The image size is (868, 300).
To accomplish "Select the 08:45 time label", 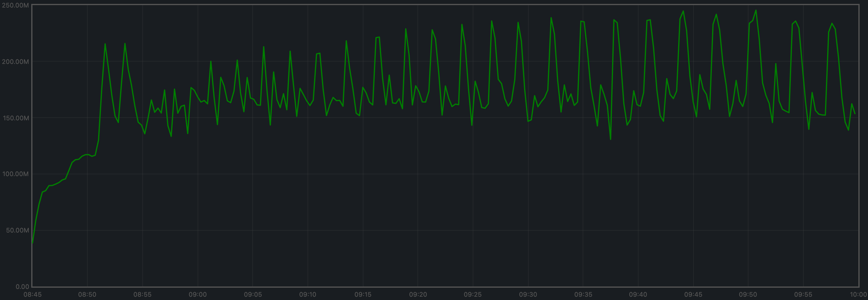I will pyautogui.click(x=32, y=294).
